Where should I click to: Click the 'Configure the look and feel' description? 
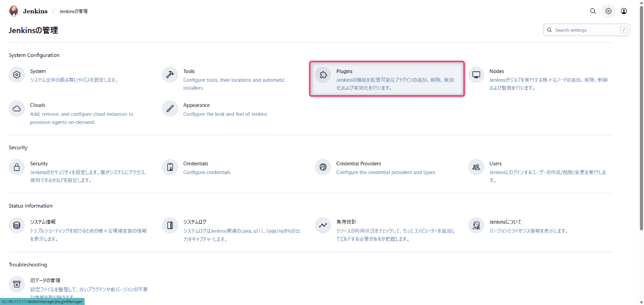[x=225, y=114]
